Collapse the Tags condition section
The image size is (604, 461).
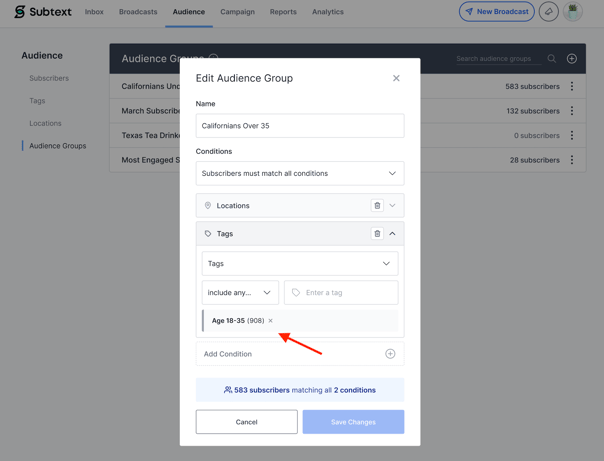[393, 234]
